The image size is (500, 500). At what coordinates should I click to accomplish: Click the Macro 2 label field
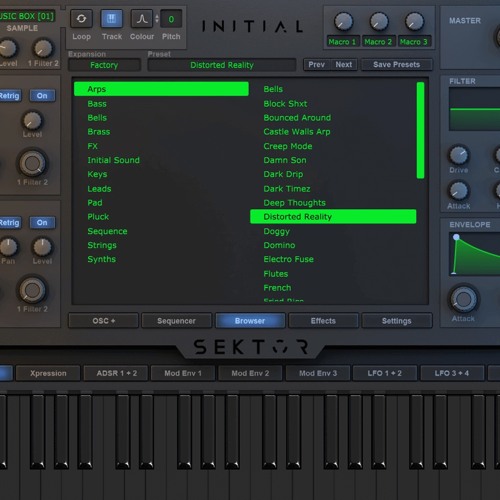(378, 42)
